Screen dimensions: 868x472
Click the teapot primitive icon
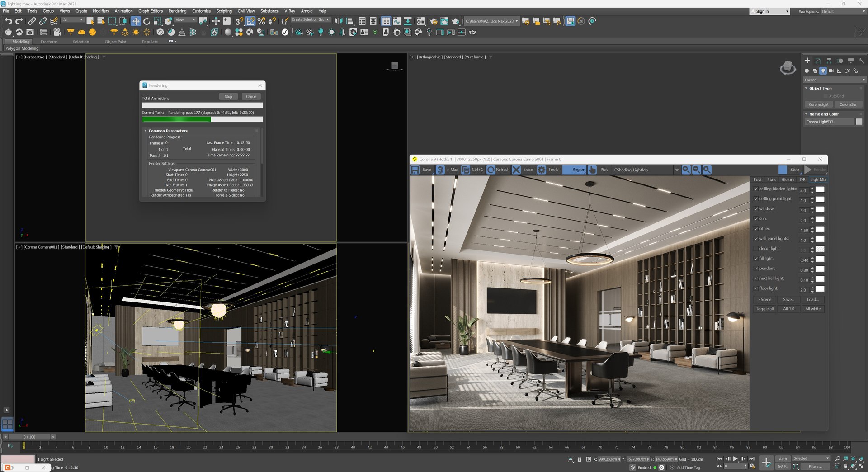(8, 32)
